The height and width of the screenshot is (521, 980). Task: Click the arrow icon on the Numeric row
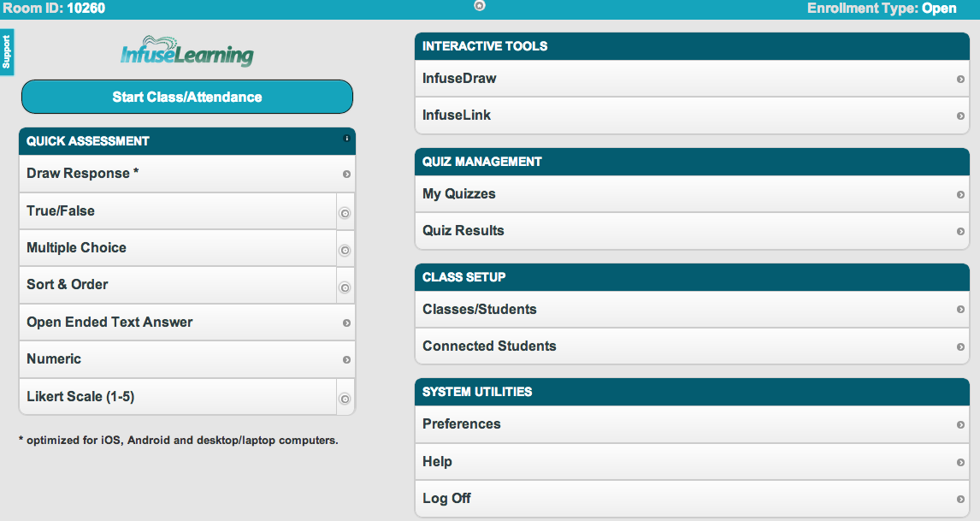click(346, 359)
